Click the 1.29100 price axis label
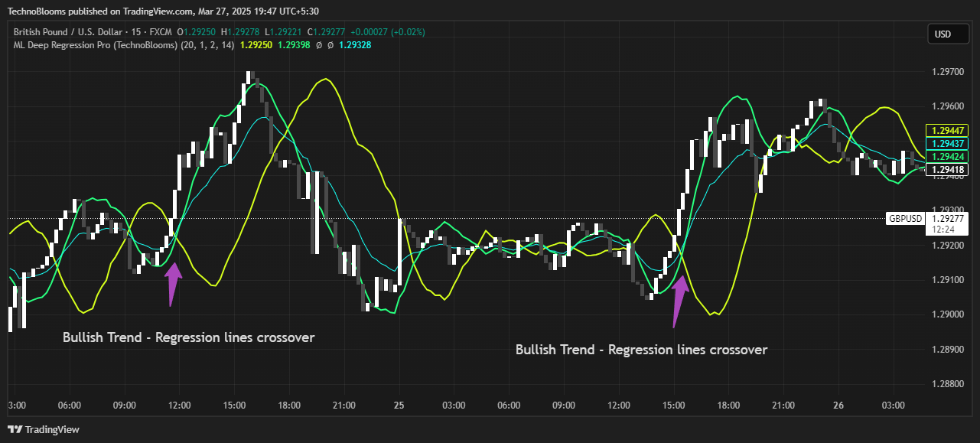This screenshot has width=980, height=443. click(948, 280)
